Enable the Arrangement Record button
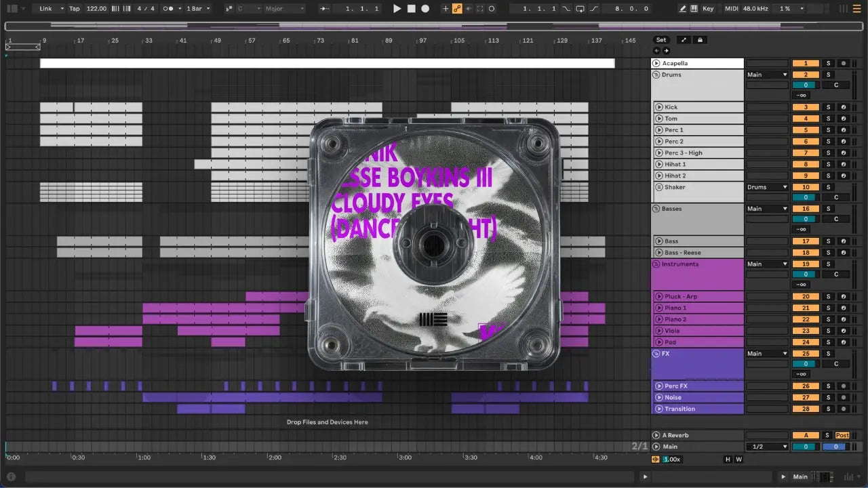Viewport: 868px width, 488px height. [x=425, y=9]
